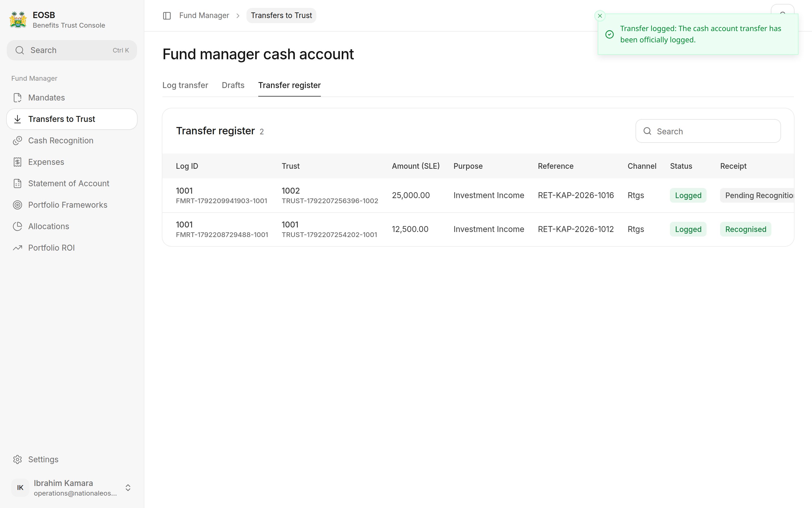
Task: Navigate to Portfolio Frameworks
Action: (x=72, y=205)
